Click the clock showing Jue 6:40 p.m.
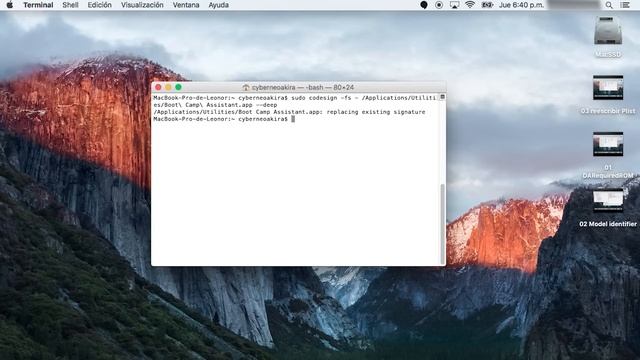 click(x=521, y=5)
